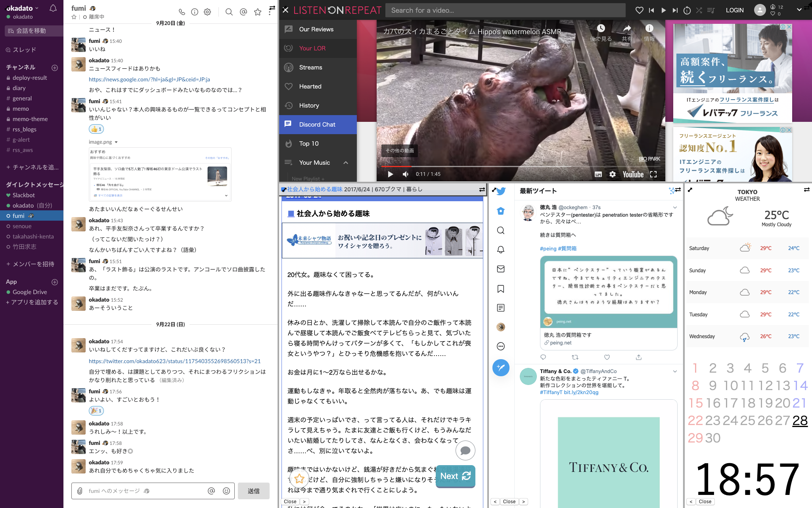The height and width of the screenshot is (508, 812).
Task: Enable shuffle playback in ListenOnRepeat
Action: (699, 10)
